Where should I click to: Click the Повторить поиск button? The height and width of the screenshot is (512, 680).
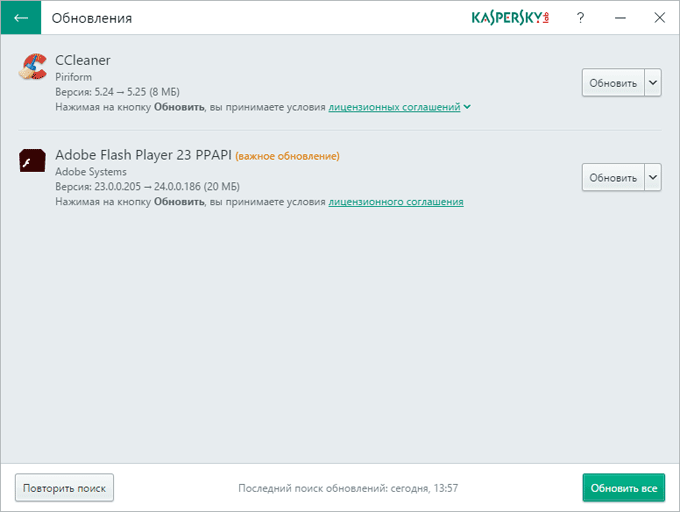click(65, 488)
